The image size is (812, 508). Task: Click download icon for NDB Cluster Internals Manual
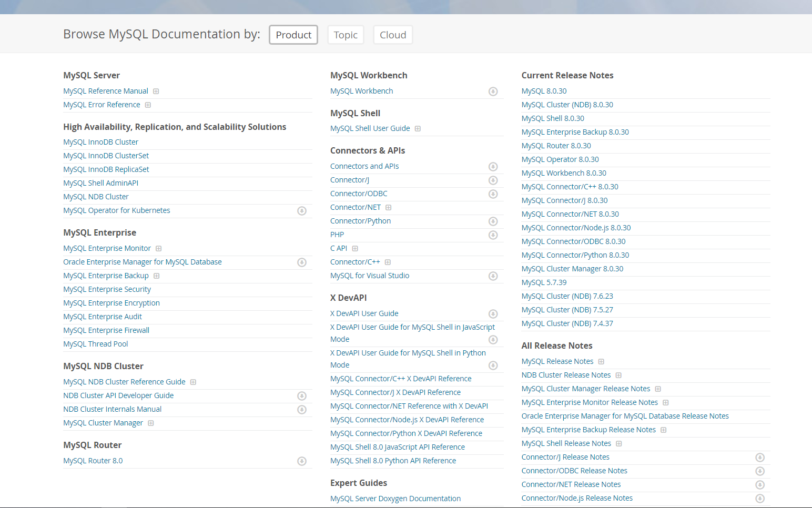(302, 410)
